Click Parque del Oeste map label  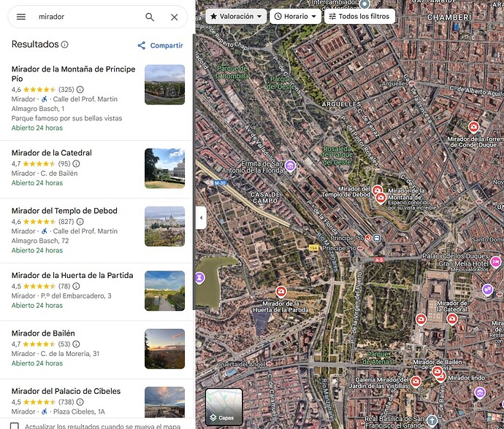coord(282,82)
